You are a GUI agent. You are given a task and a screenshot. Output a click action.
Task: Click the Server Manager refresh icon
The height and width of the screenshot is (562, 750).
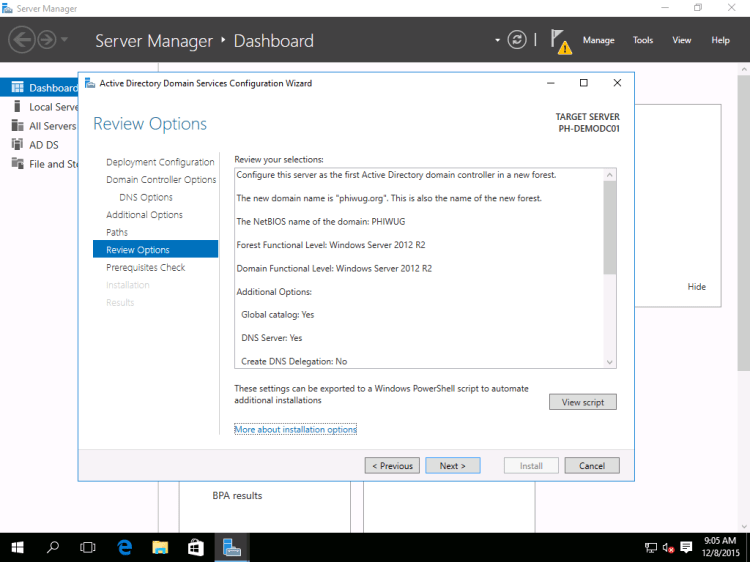[517, 40]
